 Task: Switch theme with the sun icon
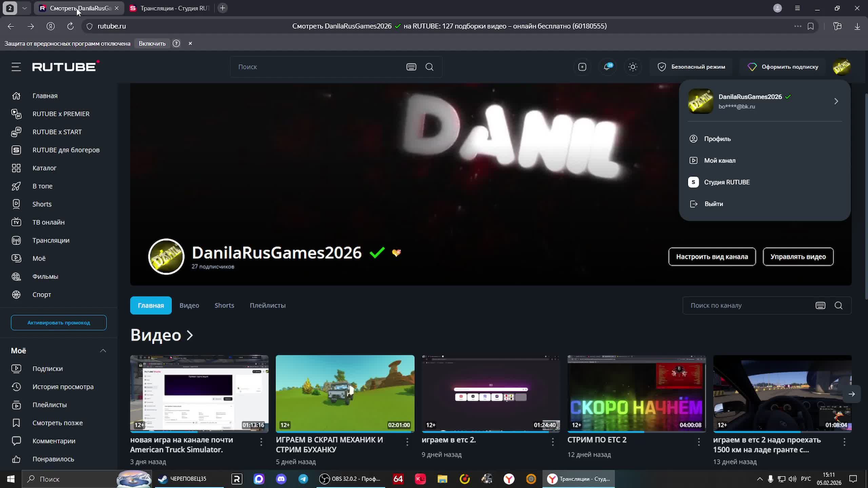(x=633, y=67)
